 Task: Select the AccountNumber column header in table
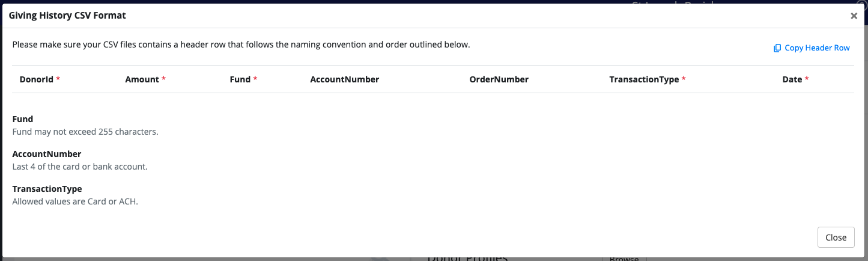click(x=344, y=79)
